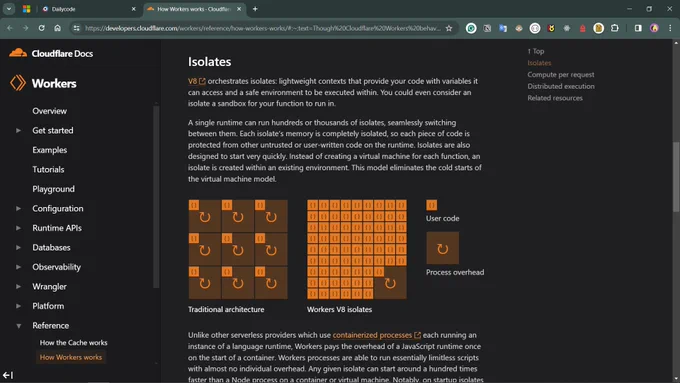This screenshot has height=383, width=680.
Task: Open How the Cache works page
Action: point(73,343)
